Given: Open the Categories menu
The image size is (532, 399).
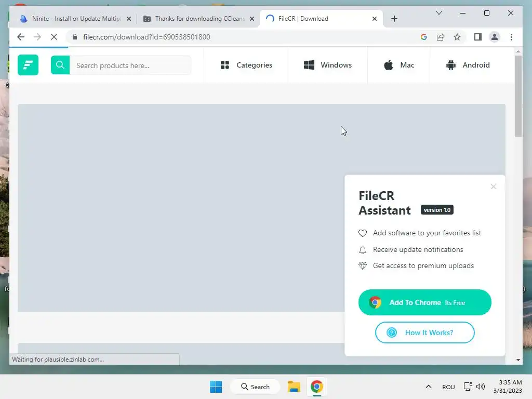Looking at the screenshot, I should [246, 65].
